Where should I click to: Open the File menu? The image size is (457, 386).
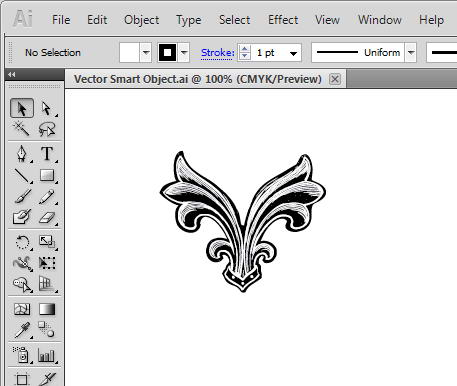point(61,20)
